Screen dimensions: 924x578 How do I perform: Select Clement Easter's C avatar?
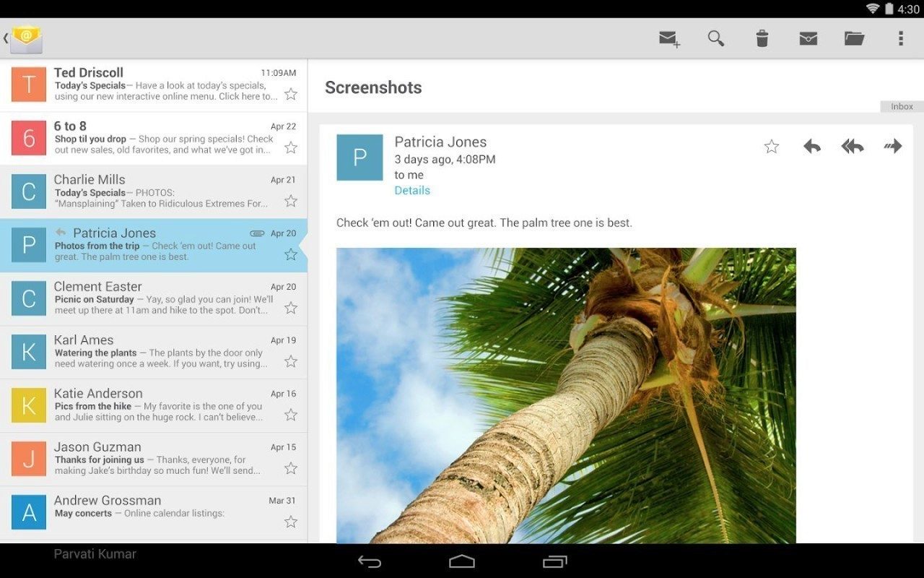coord(29,298)
